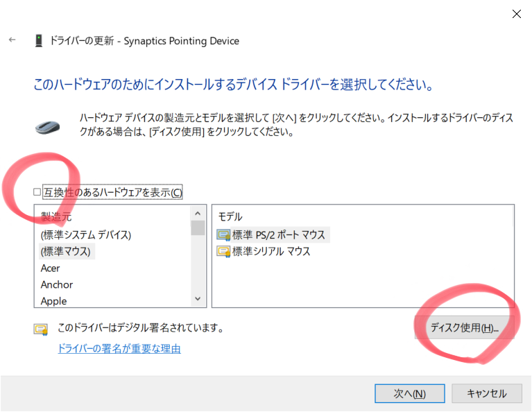This screenshot has width=532, height=412.
Task: Select Apple in the manufacturer list
Action: pyautogui.click(x=54, y=301)
